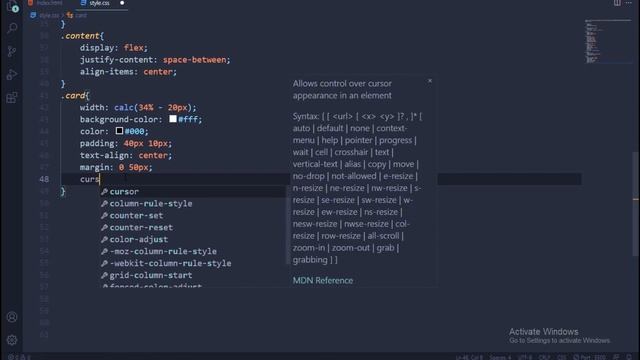The width and height of the screenshot is (640, 360).
Task: Click the CSS language mode entry
Action: (x=562, y=357)
